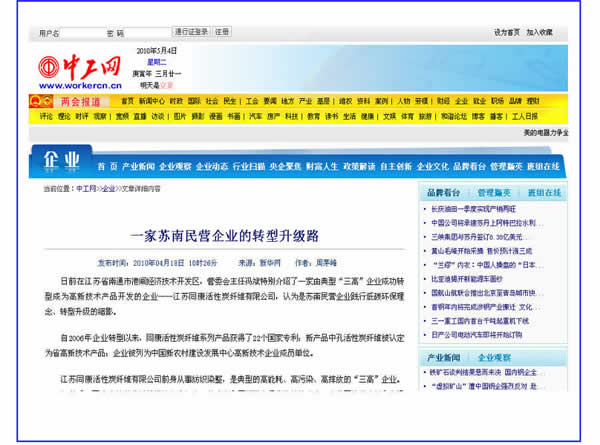Click the 加入收藏 link
Image resolution: width=600 pixels, height=445 pixels.
[x=539, y=32]
